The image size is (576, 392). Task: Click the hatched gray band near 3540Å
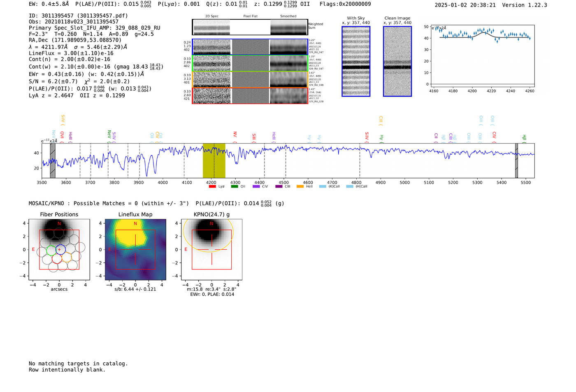point(53,160)
